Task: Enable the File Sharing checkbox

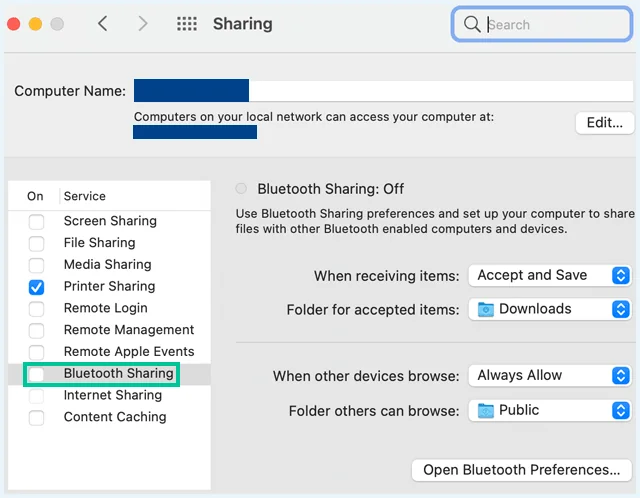Action: (x=36, y=243)
